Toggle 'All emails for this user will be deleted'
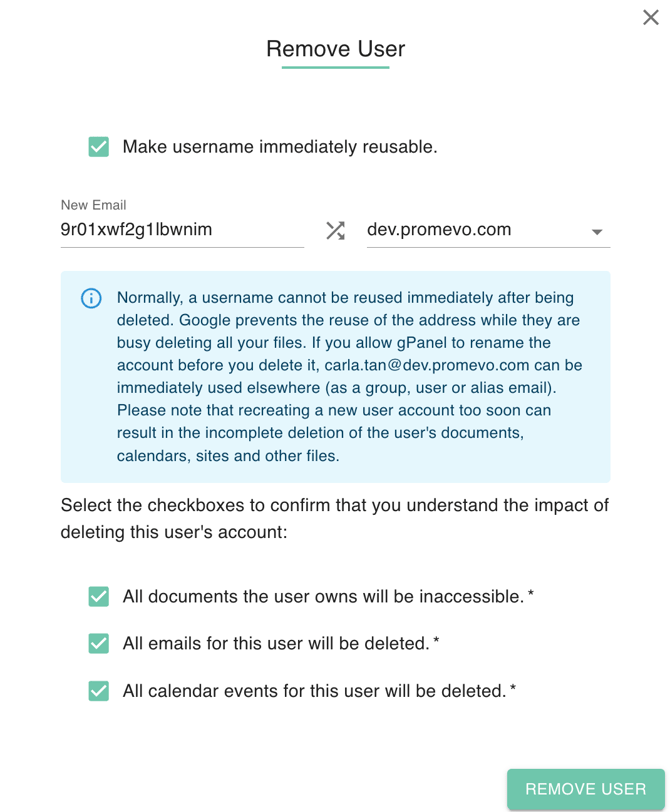 98,643
